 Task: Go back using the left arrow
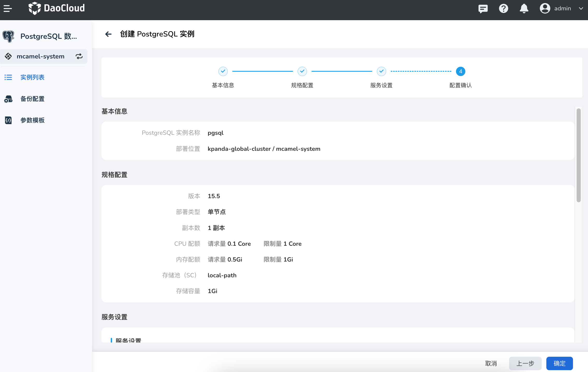pyautogui.click(x=108, y=34)
